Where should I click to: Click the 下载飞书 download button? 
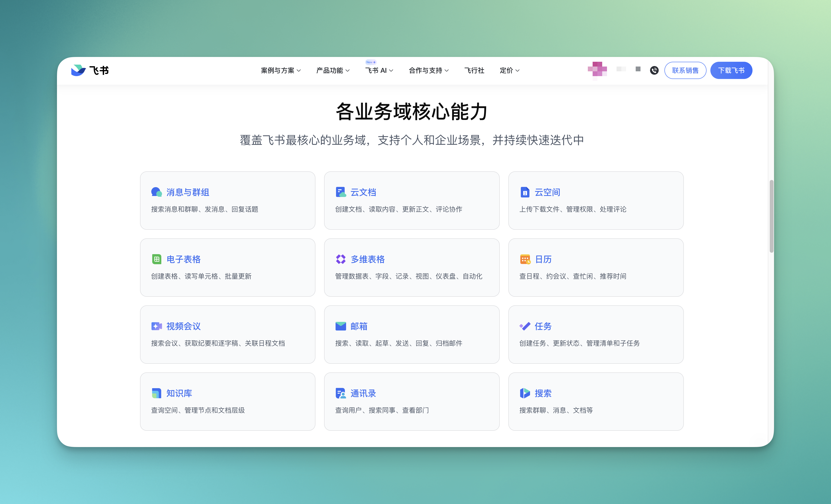[x=731, y=70]
